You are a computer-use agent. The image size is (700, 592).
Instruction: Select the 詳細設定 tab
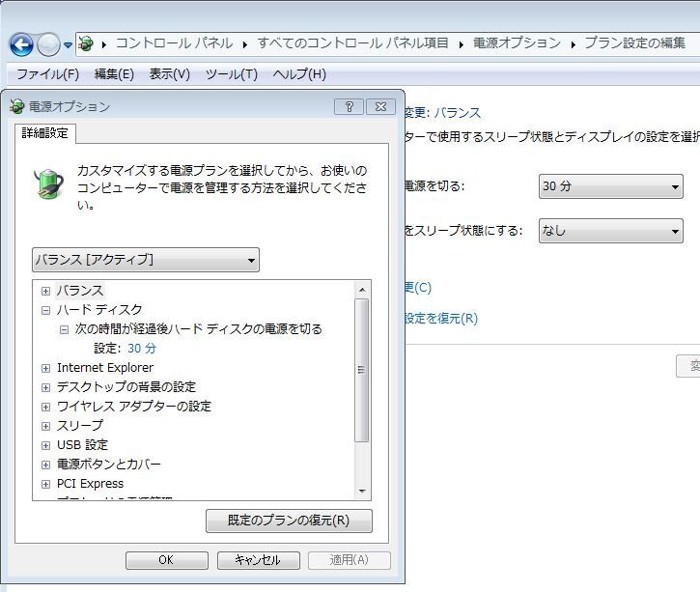pyautogui.click(x=44, y=133)
